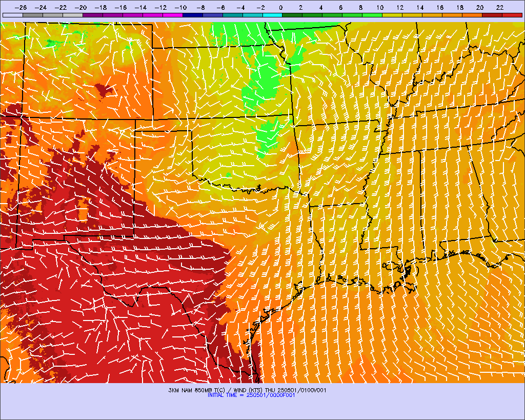Click the indigo -8 to -6 legend swatch
525x420 pixels.
[213, 15]
